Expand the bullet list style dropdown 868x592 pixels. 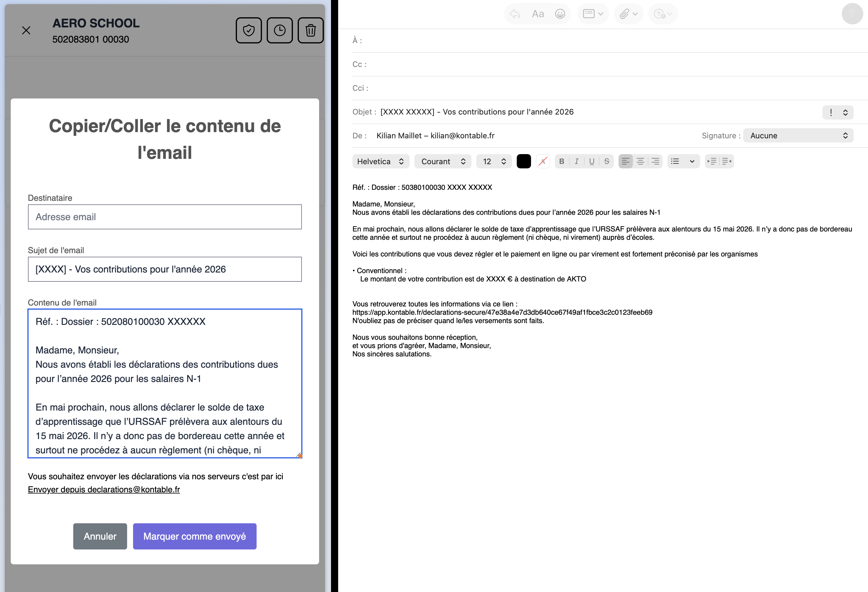(692, 161)
